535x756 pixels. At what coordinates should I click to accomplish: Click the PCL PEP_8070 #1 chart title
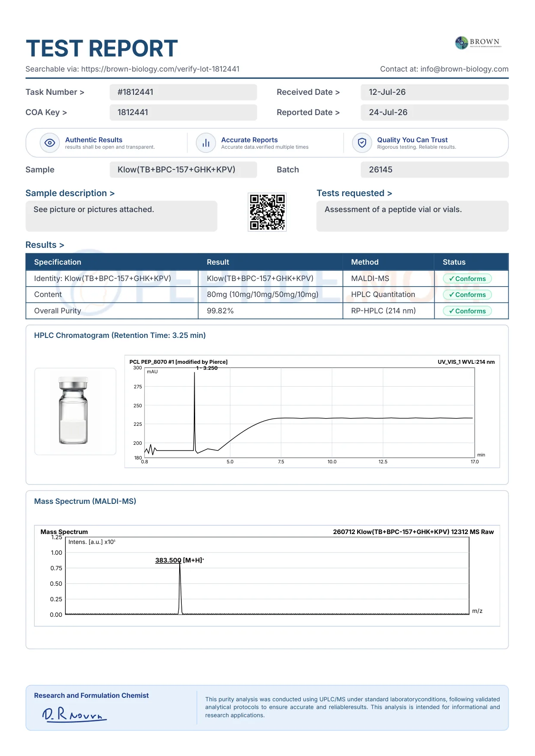click(178, 362)
